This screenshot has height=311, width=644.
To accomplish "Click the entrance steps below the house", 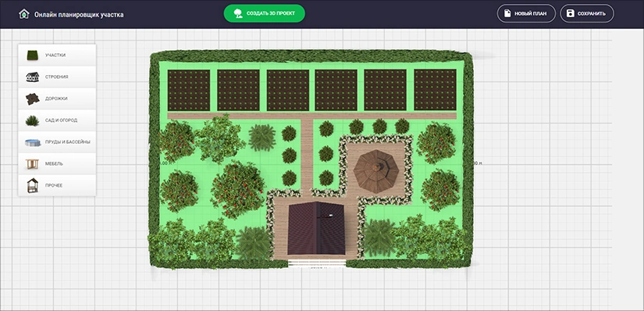I will [317, 263].
